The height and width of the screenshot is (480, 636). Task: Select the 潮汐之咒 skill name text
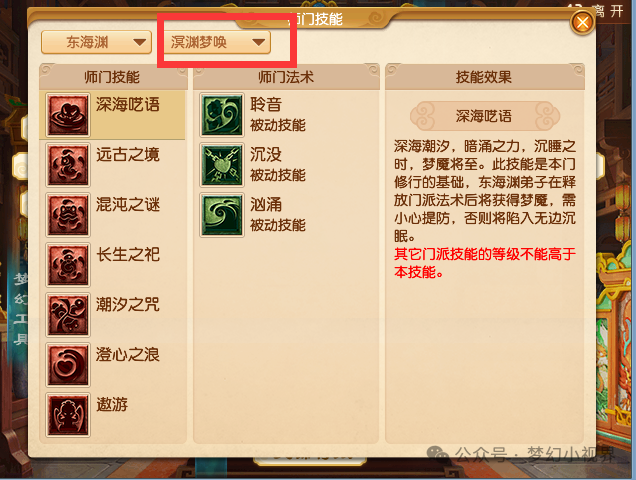click(x=128, y=304)
